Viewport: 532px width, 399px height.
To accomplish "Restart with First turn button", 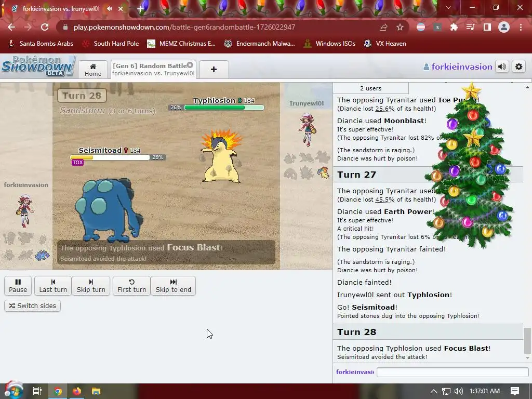I will click(x=131, y=286).
